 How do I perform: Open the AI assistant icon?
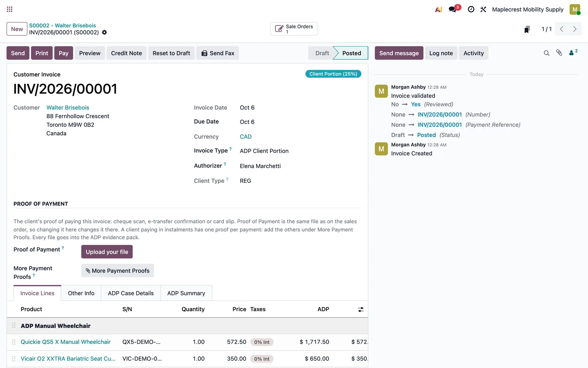coord(439,9)
